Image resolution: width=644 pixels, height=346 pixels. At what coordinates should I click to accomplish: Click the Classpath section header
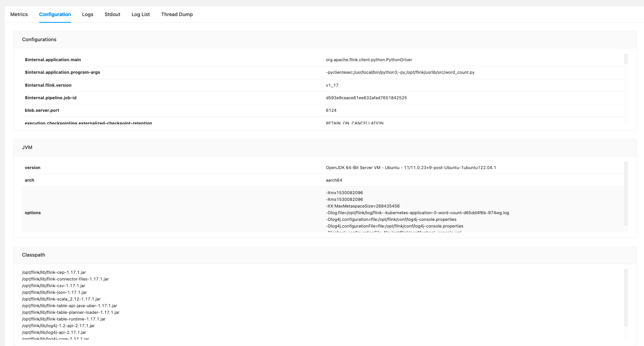coord(325,255)
